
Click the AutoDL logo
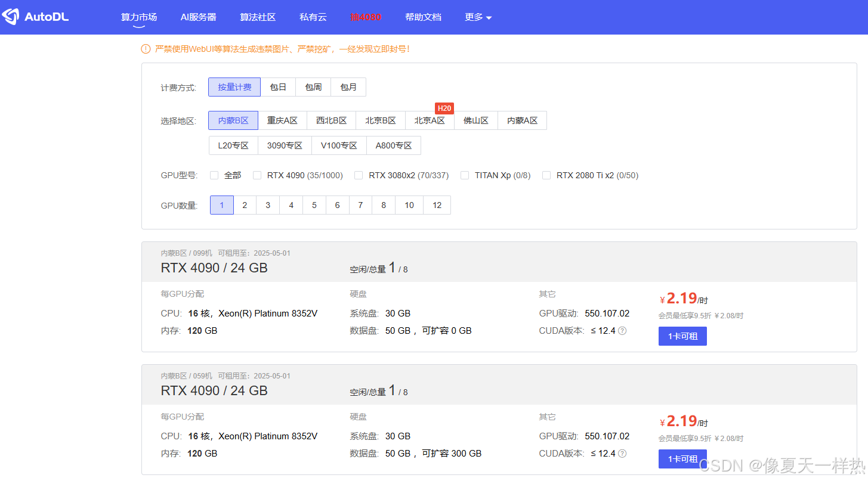[36, 17]
